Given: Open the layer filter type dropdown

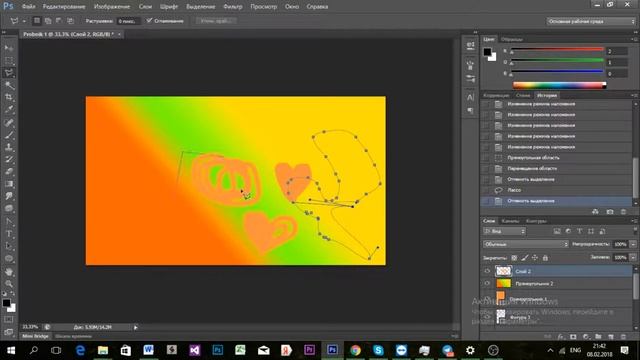Looking at the screenshot, I should click(504, 231).
